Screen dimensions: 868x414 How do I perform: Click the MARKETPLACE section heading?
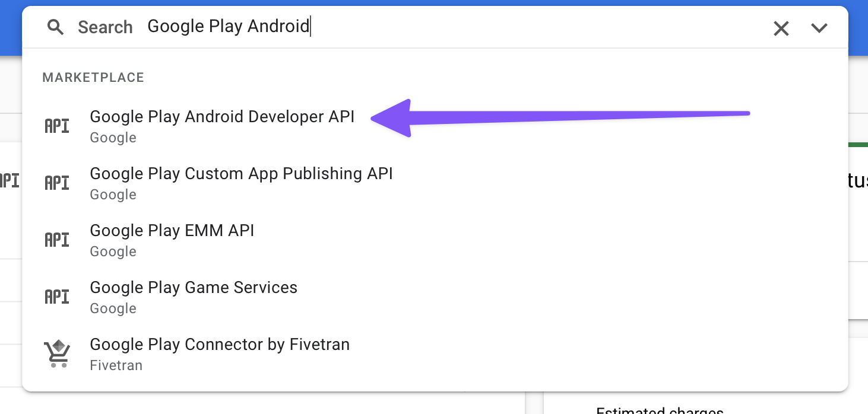pyautogui.click(x=93, y=78)
